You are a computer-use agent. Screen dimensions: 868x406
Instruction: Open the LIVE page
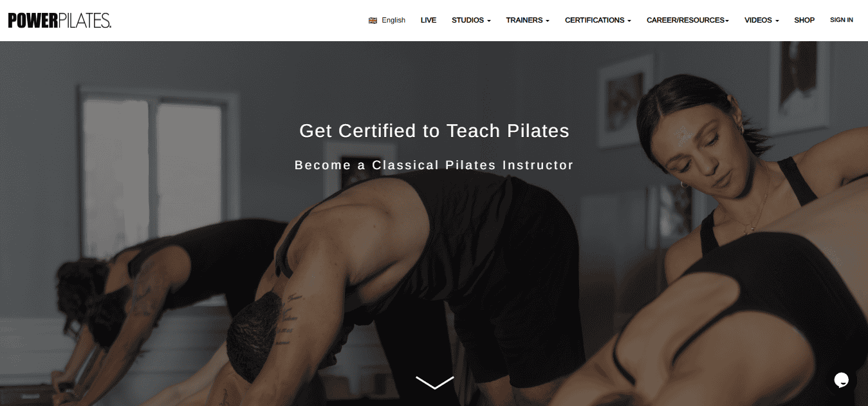pyautogui.click(x=429, y=21)
